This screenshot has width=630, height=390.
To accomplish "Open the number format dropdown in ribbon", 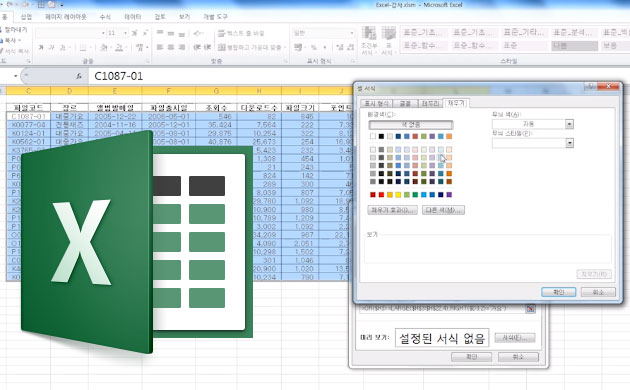I will coord(352,33).
